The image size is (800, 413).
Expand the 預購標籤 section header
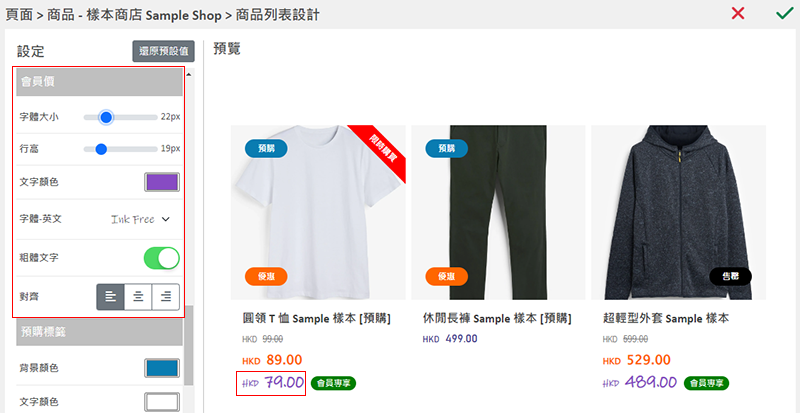pos(99,333)
